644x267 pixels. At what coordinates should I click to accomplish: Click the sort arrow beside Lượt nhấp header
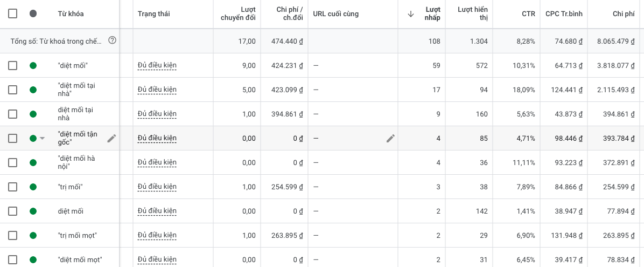click(411, 14)
